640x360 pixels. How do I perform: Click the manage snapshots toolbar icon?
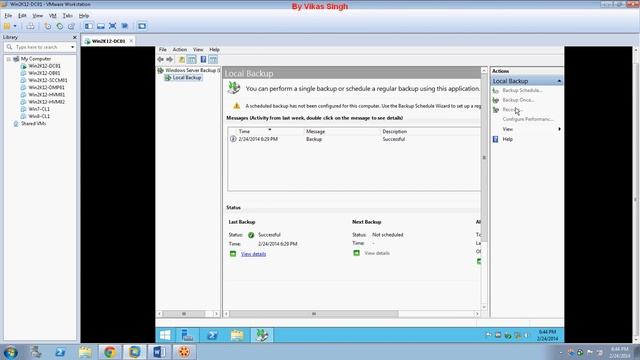(71, 26)
